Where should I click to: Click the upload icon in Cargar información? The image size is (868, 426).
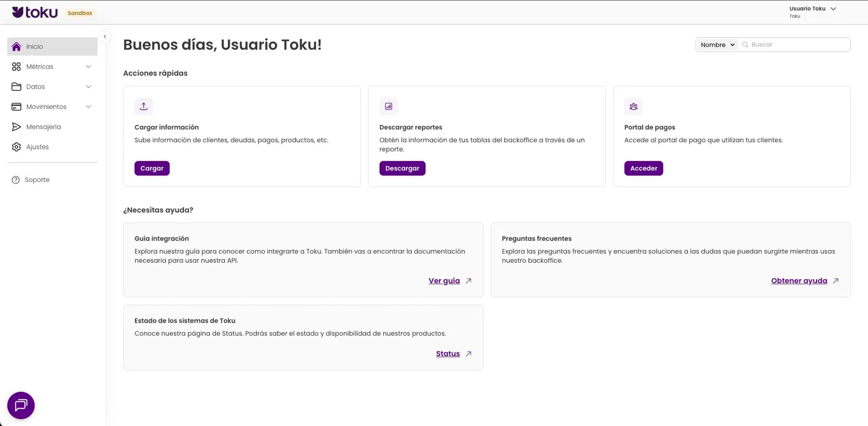click(144, 106)
